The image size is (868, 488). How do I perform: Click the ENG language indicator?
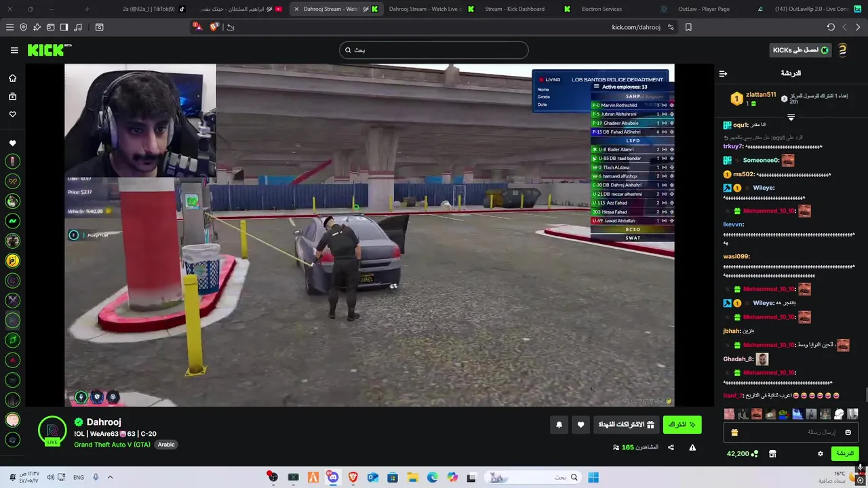[79, 477]
